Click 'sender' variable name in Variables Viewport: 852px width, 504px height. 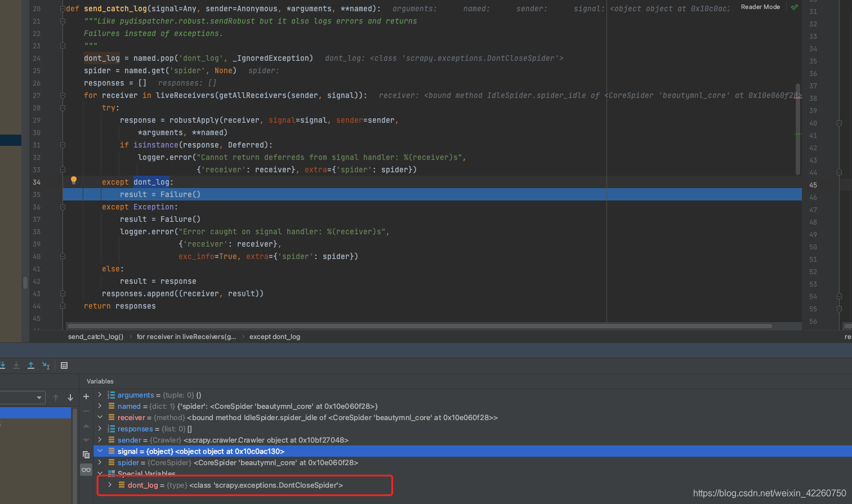pos(130,440)
